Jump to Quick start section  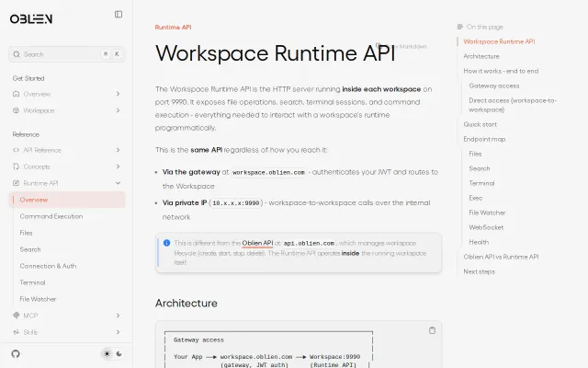480,124
